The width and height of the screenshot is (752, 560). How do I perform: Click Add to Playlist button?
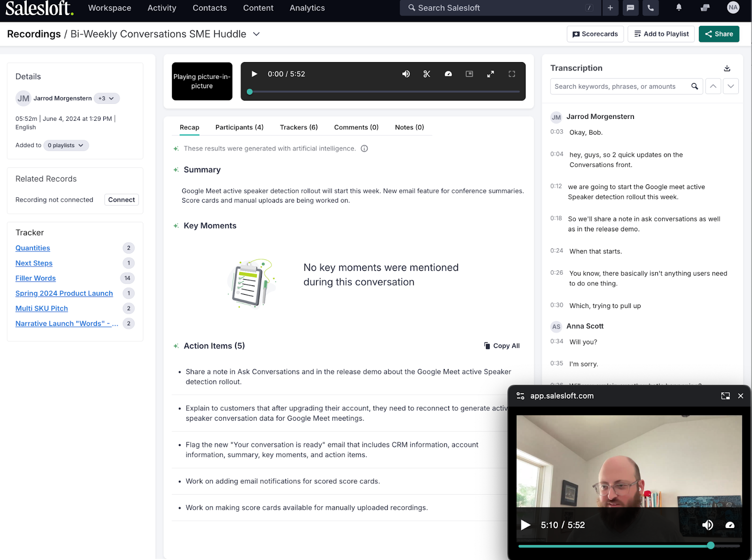pyautogui.click(x=661, y=34)
